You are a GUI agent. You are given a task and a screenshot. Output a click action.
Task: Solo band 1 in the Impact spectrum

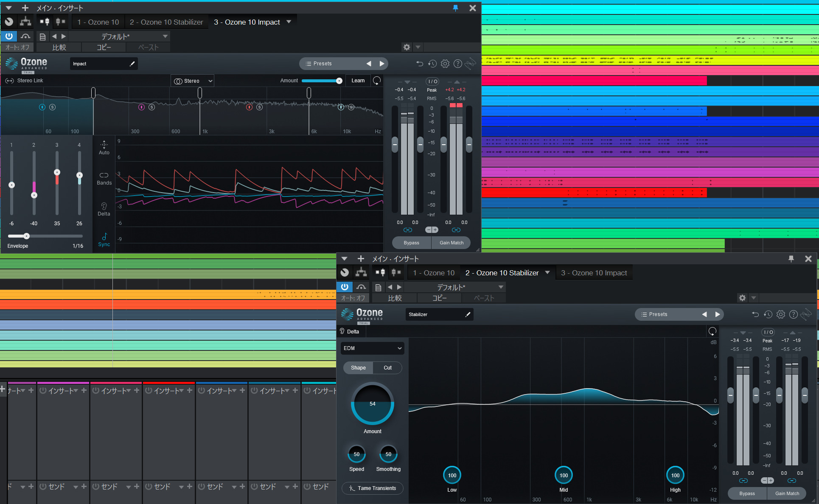click(52, 107)
